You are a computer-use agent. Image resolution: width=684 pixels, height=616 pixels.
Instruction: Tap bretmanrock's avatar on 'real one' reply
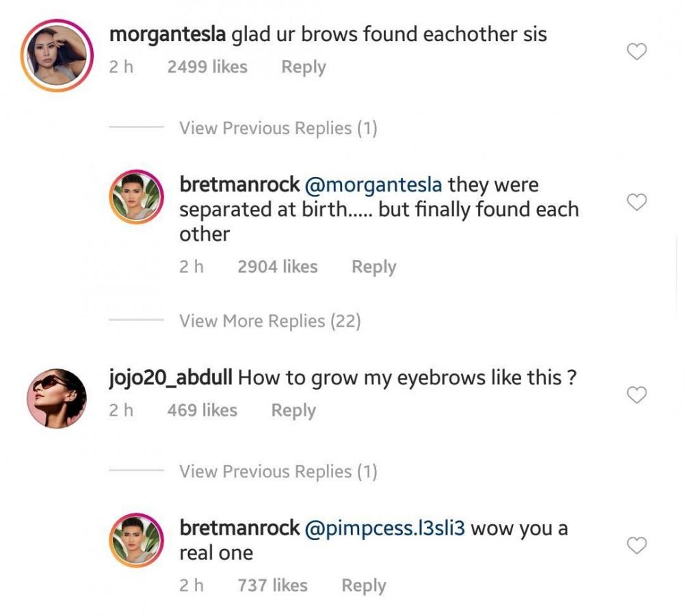pyautogui.click(x=137, y=540)
